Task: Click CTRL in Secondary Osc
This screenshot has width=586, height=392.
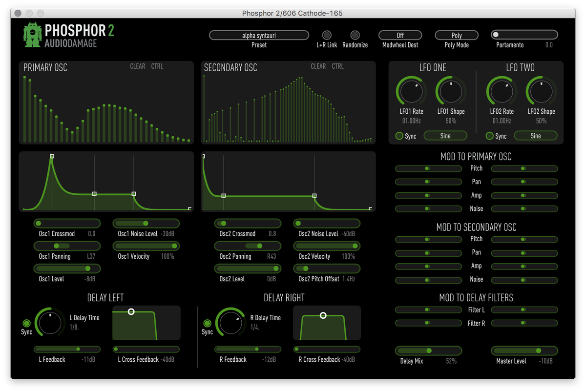Action: 338,66
